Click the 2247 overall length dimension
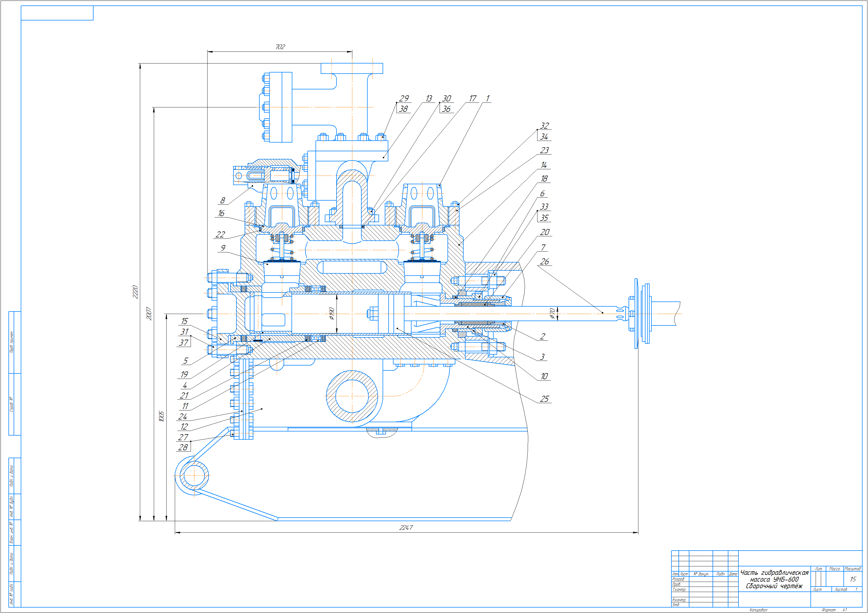The height and width of the screenshot is (613, 868). [406, 528]
